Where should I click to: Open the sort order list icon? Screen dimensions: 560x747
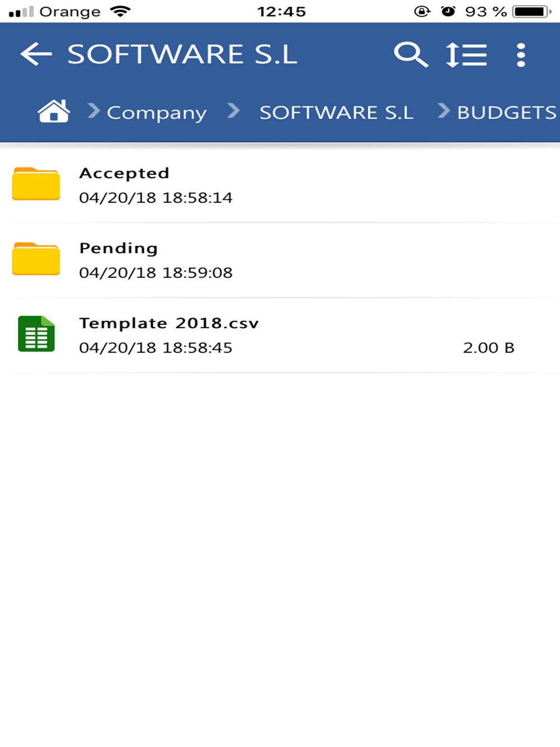pos(466,55)
